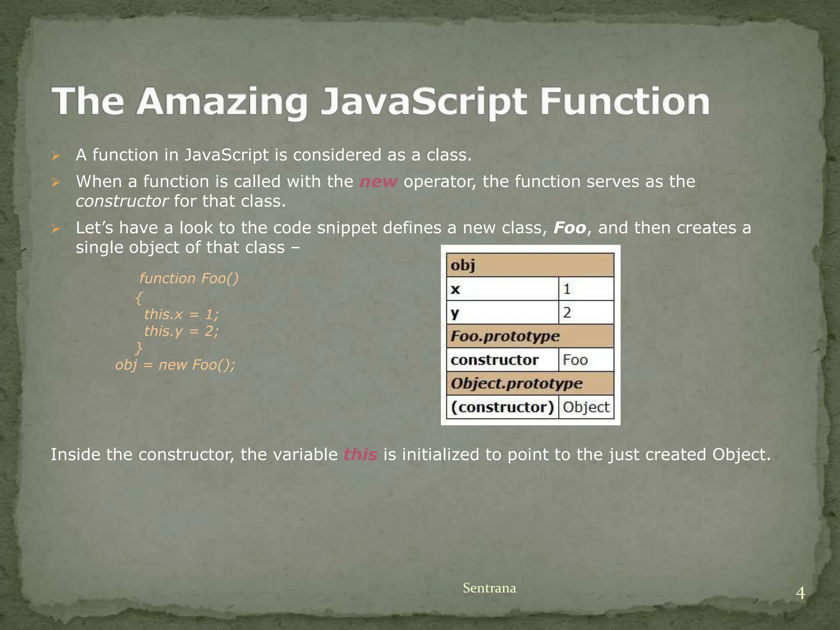
Task: Click the 'x' cell in the table
Action: tap(502, 289)
